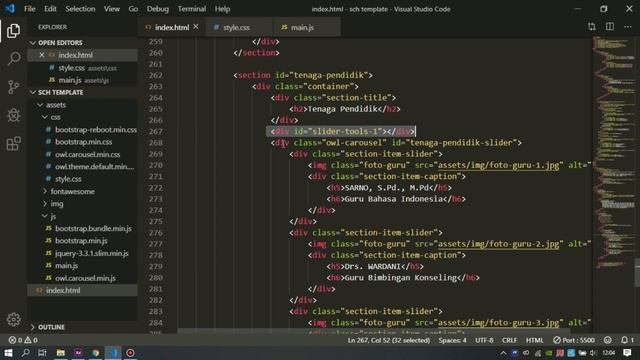Open Chrome from the taskbar

tap(96, 353)
